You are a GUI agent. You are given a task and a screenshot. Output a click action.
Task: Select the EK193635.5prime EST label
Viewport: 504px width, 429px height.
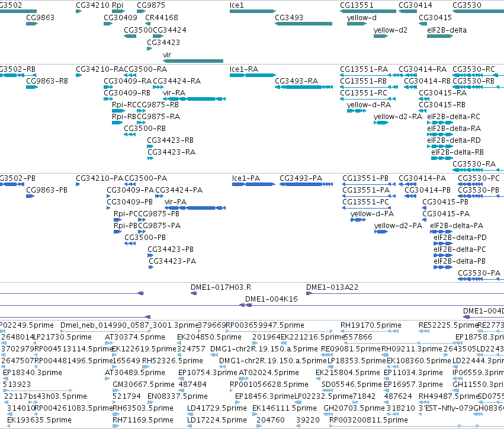click(x=39, y=420)
